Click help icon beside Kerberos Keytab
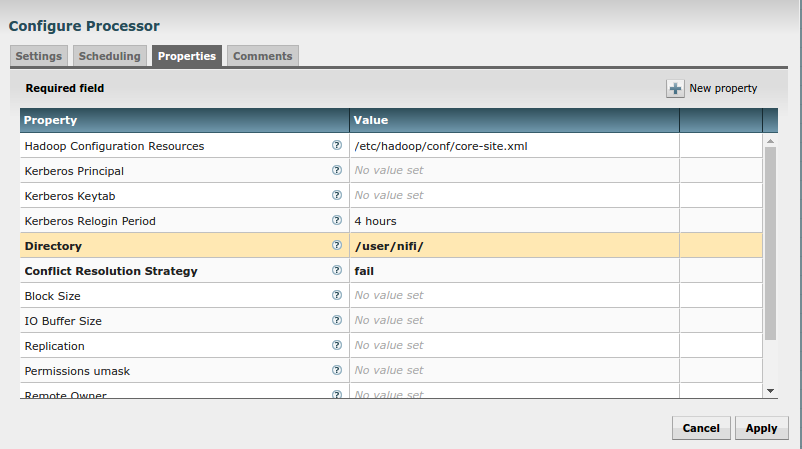Viewport: 802px width, 449px height. tap(337, 195)
